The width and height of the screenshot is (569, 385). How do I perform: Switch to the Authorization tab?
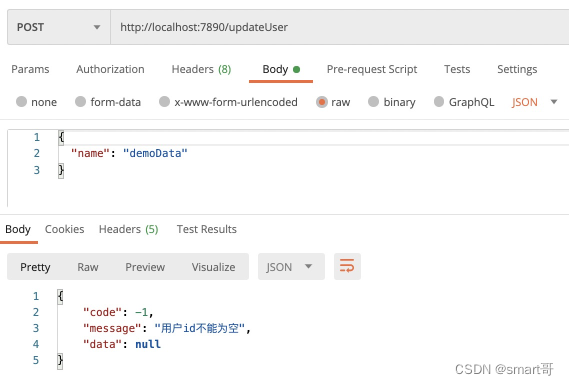point(110,69)
